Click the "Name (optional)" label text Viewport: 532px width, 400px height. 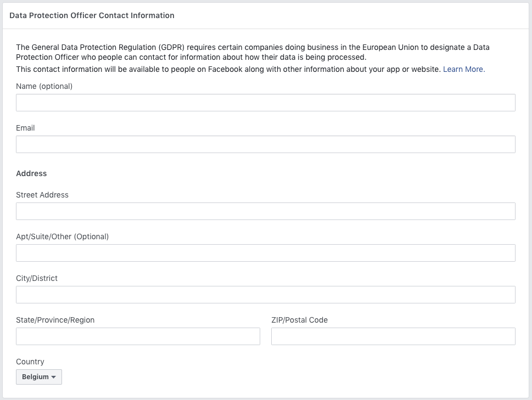tap(44, 86)
